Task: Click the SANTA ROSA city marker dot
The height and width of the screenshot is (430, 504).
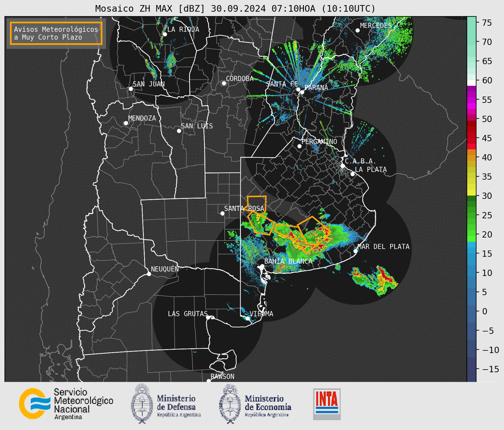Action: pyautogui.click(x=222, y=214)
